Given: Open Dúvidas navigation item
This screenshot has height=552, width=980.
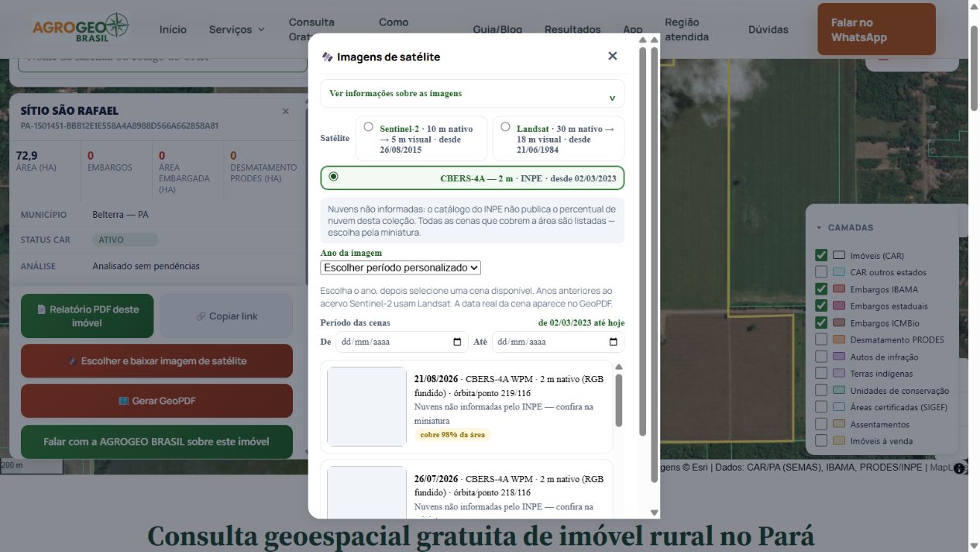Looking at the screenshot, I should tap(769, 29).
